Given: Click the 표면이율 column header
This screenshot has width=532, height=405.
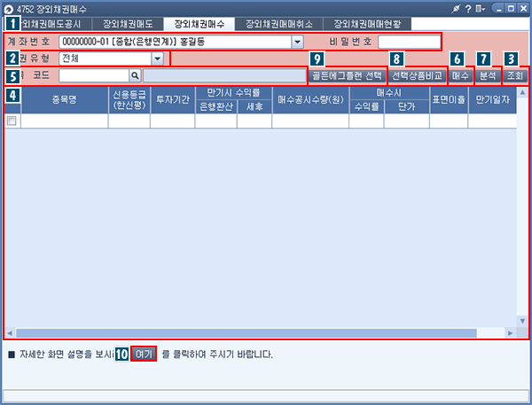Looking at the screenshot, I should [449, 100].
